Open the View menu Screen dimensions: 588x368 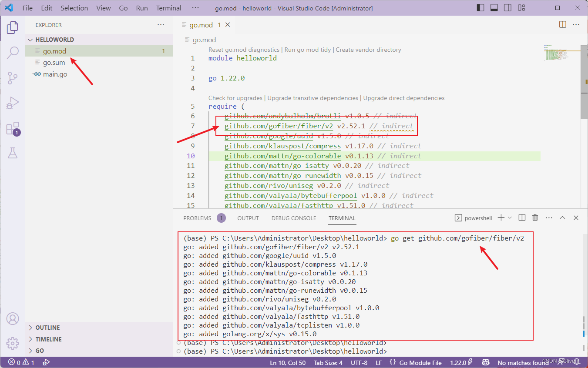coord(104,8)
